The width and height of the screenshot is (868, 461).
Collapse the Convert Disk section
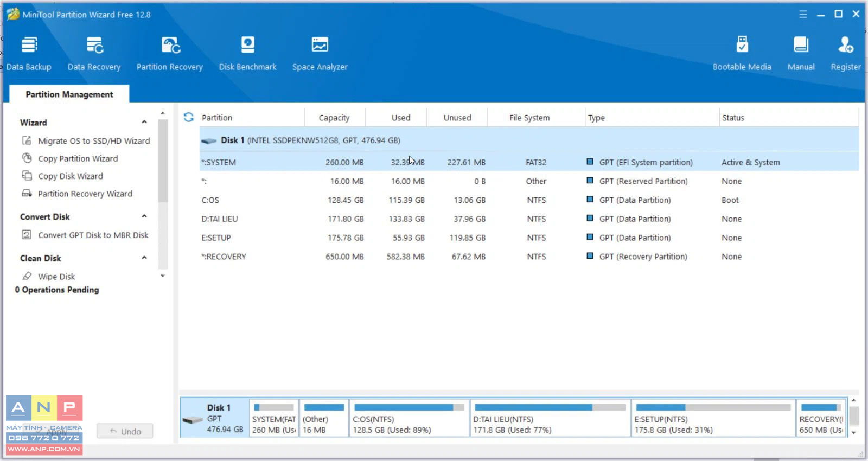click(x=144, y=216)
